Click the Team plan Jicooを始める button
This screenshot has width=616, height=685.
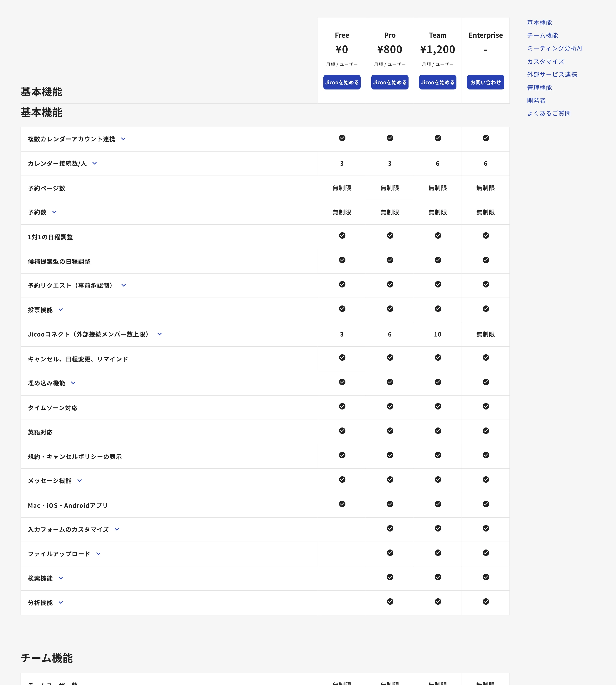[438, 82]
